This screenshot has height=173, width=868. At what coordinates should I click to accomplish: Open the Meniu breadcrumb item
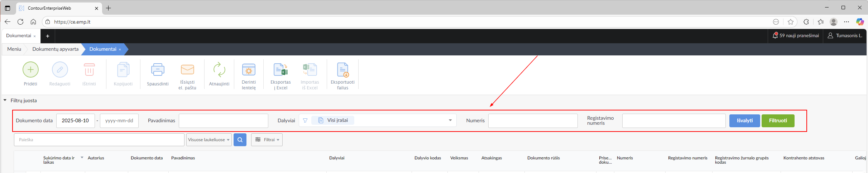(x=14, y=49)
